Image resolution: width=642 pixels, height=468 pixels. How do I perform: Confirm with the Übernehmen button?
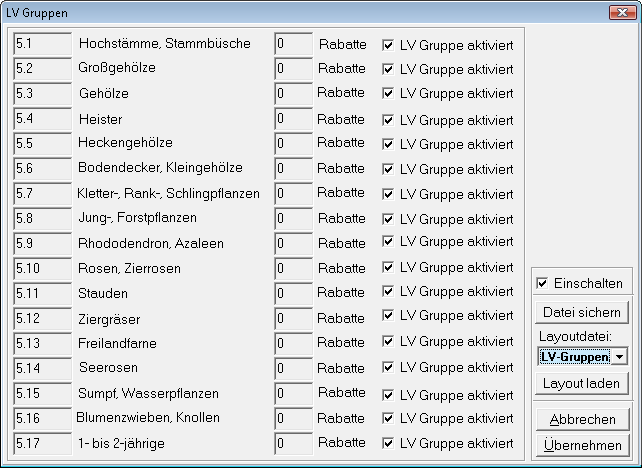click(x=581, y=445)
